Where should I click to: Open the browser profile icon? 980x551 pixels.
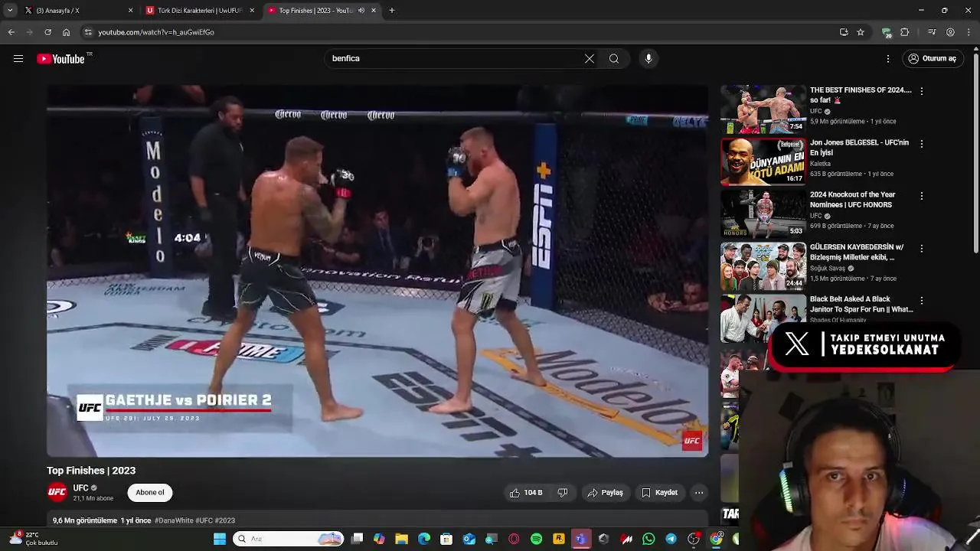pos(950,32)
